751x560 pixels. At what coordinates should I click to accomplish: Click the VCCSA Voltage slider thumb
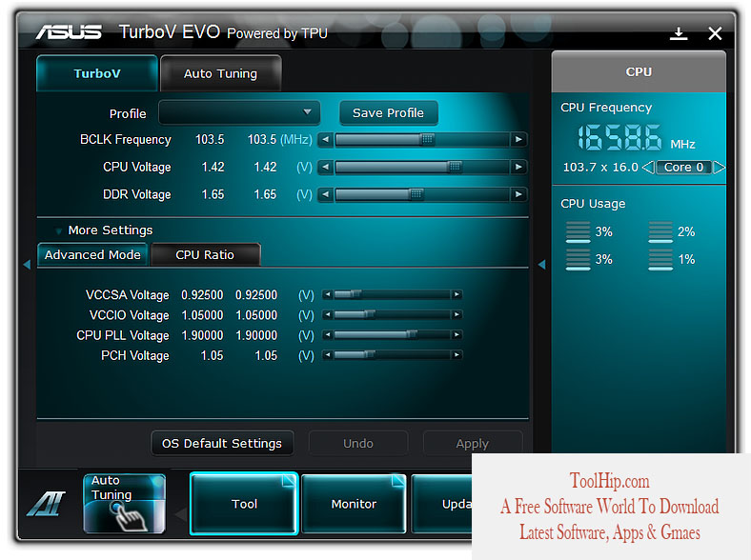pyautogui.click(x=355, y=294)
